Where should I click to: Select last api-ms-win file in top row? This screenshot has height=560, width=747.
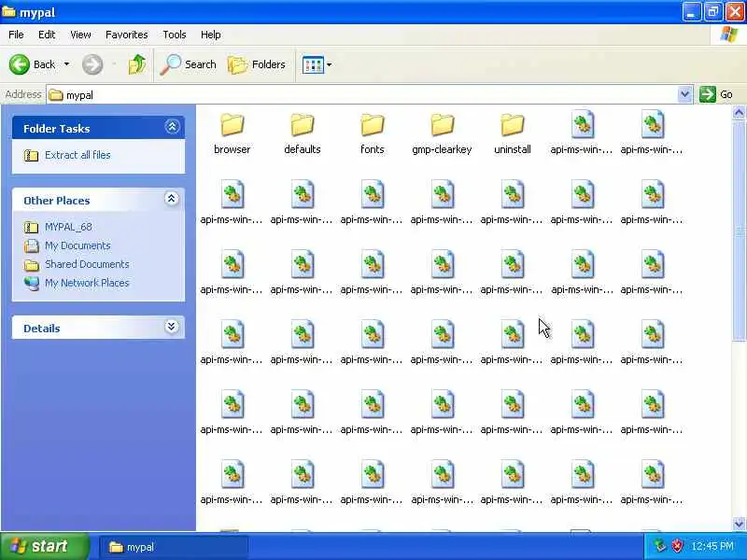click(652, 133)
